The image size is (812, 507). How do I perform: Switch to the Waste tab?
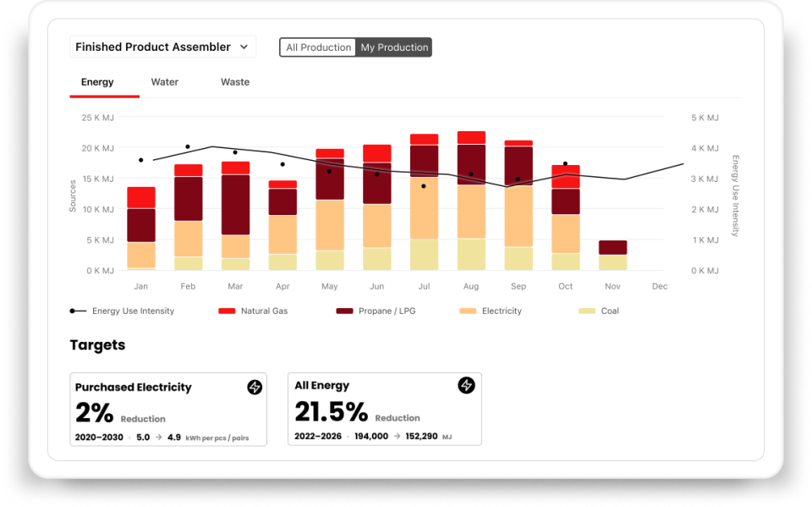tap(234, 82)
